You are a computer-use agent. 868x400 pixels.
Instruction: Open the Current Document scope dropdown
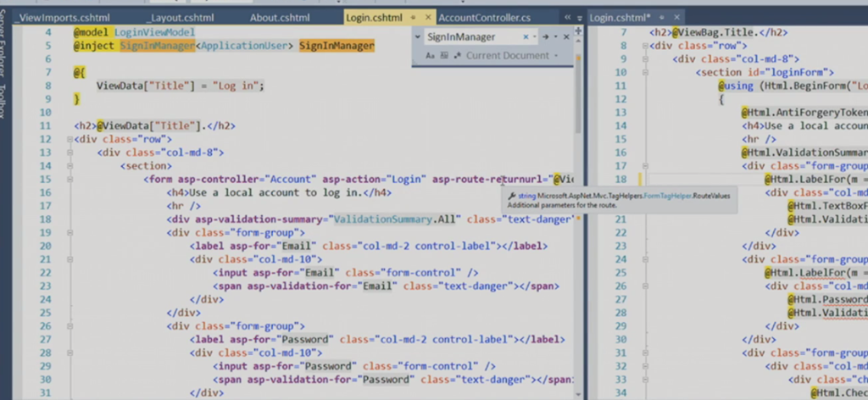click(557, 56)
